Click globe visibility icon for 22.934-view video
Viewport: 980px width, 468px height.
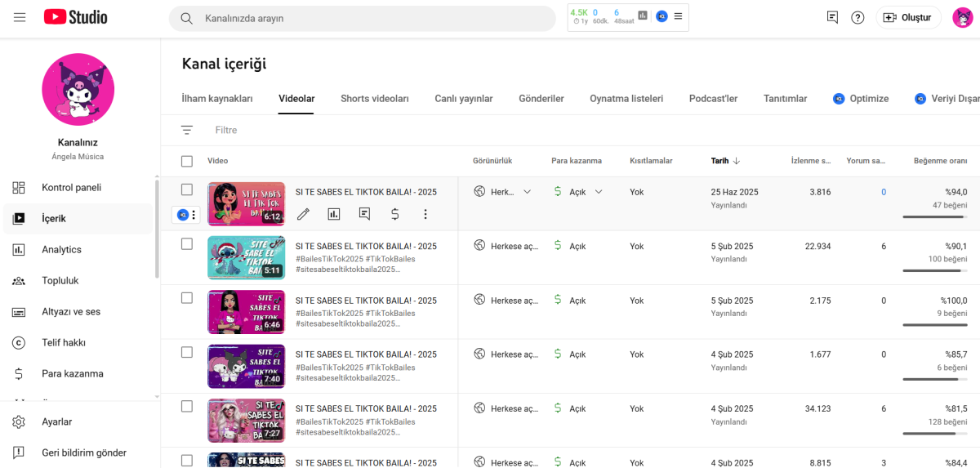click(x=479, y=245)
